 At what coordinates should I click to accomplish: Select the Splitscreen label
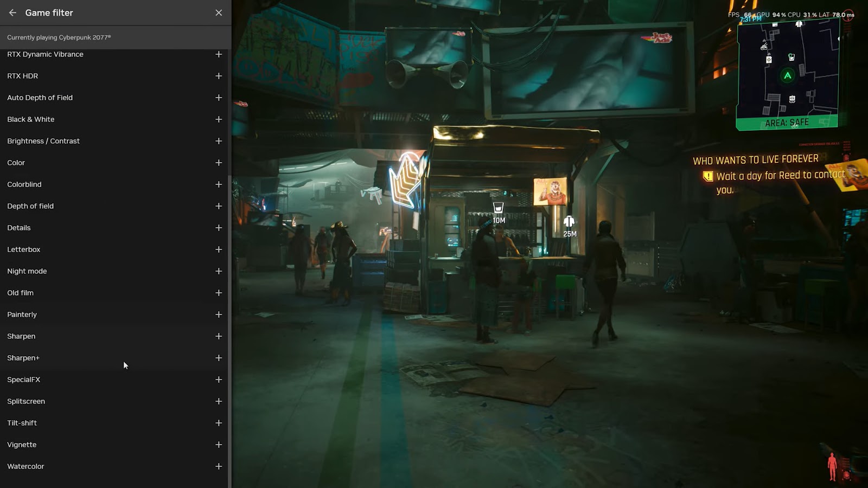(x=26, y=401)
